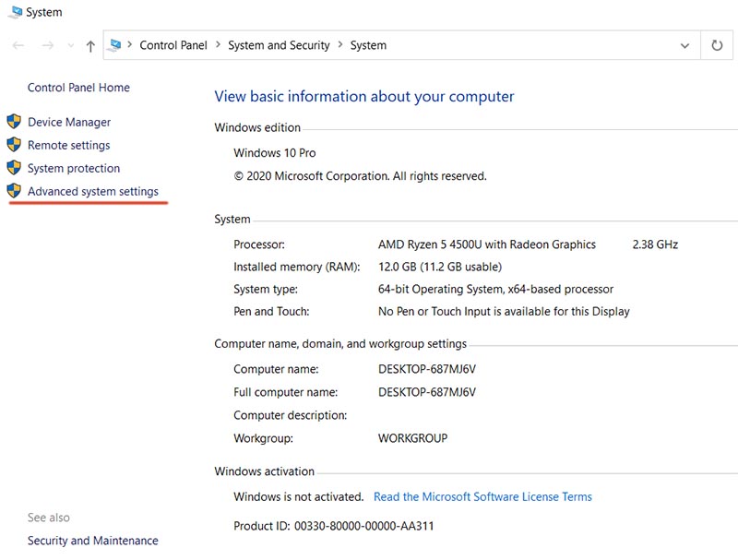Open System and Security breadcrumb

pyautogui.click(x=279, y=45)
